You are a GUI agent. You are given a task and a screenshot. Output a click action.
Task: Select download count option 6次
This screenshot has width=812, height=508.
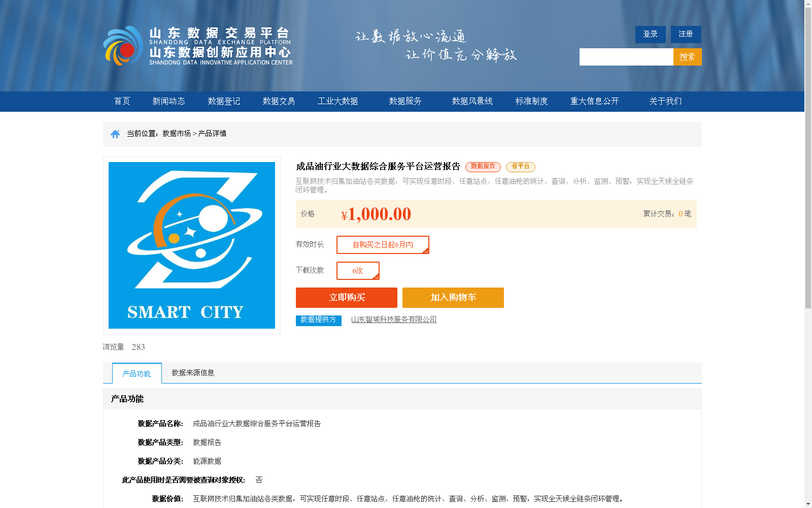[x=358, y=271]
